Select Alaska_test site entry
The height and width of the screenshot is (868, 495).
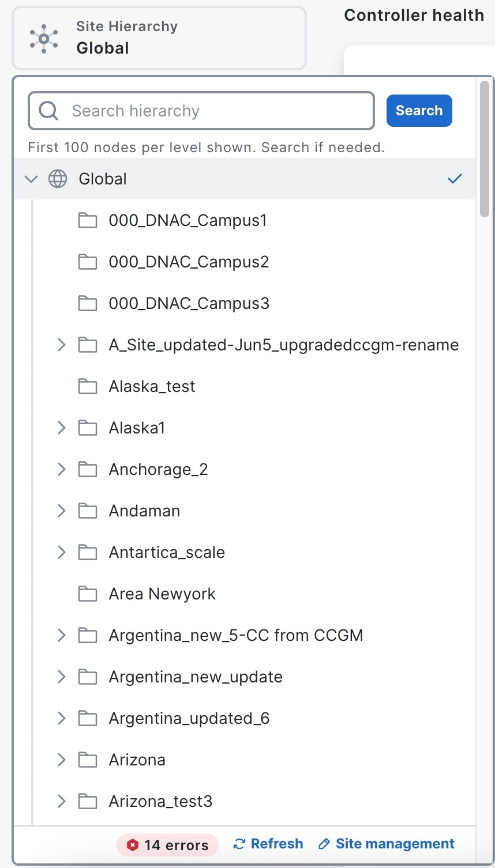click(152, 387)
